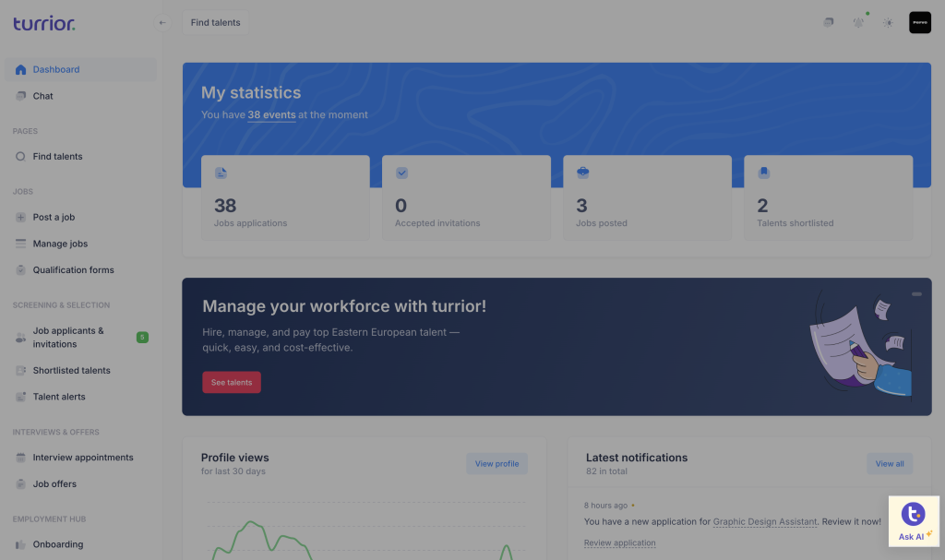Open Post a job page
The width and height of the screenshot is (945, 560).
tap(81, 217)
